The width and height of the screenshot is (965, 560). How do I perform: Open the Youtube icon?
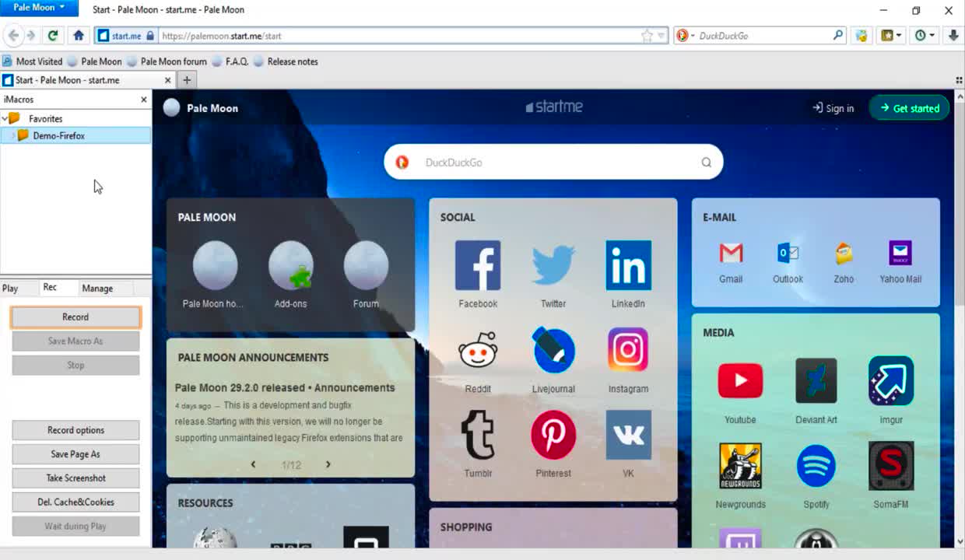(740, 381)
